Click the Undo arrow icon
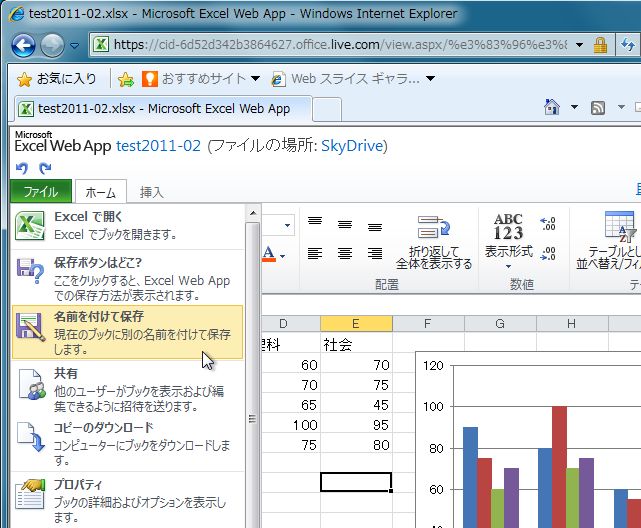This screenshot has height=528, width=641. click(x=22, y=168)
